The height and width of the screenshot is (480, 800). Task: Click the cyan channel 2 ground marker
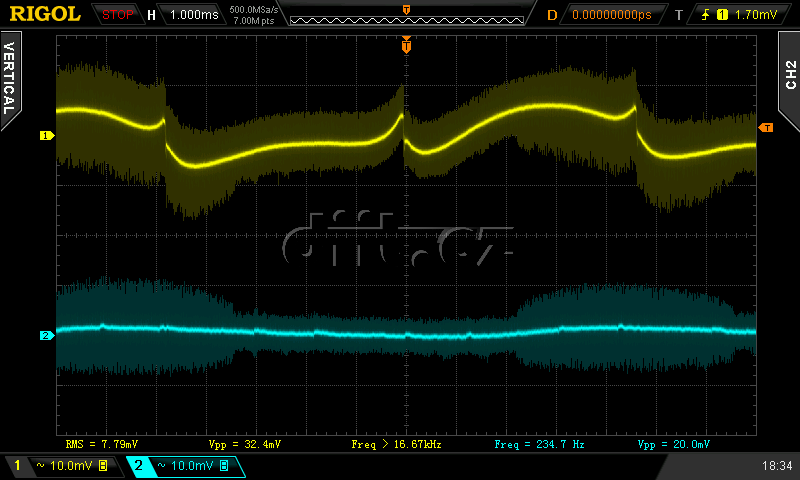pyautogui.click(x=45, y=336)
